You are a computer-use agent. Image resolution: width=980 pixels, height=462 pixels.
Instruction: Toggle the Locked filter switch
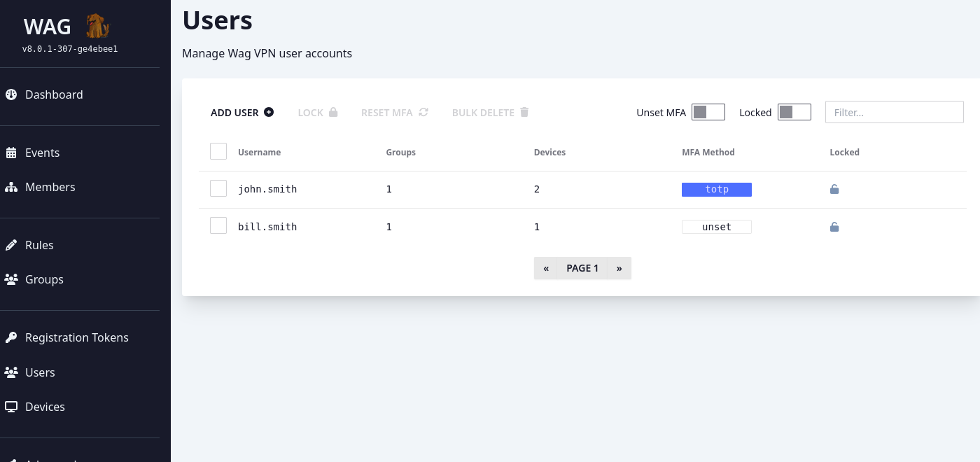coord(794,112)
